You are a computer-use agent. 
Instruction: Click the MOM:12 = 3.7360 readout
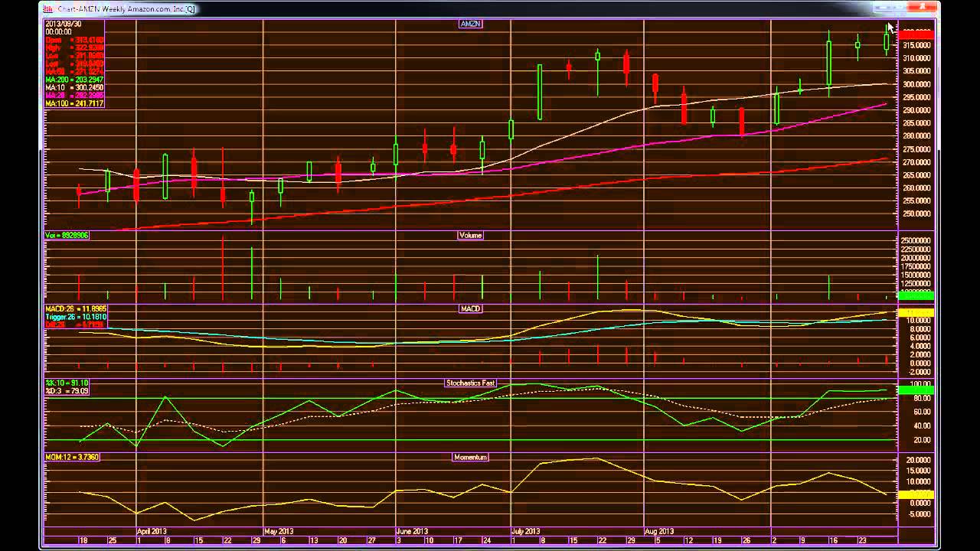click(x=72, y=457)
